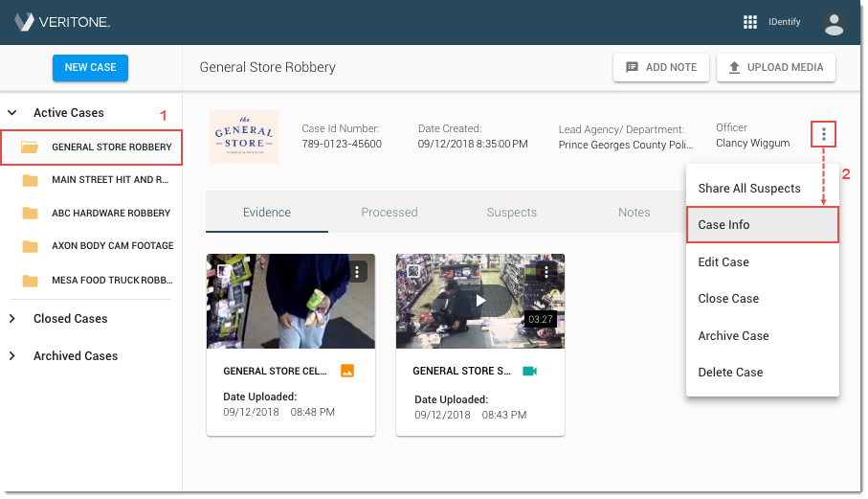Switch to the Evidence tab
This screenshot has width=868, height=499.
click(267, 212)
